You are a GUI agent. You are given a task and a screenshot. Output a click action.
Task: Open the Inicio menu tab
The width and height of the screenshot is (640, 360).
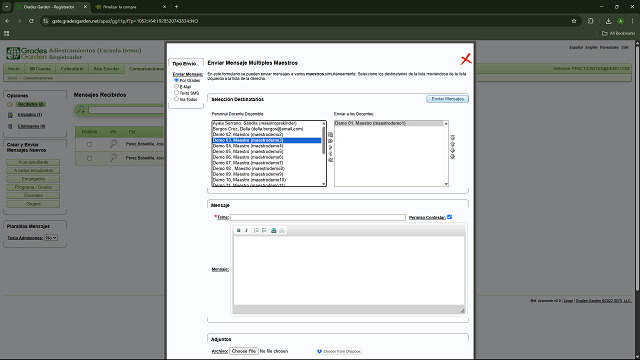(14, 69)
